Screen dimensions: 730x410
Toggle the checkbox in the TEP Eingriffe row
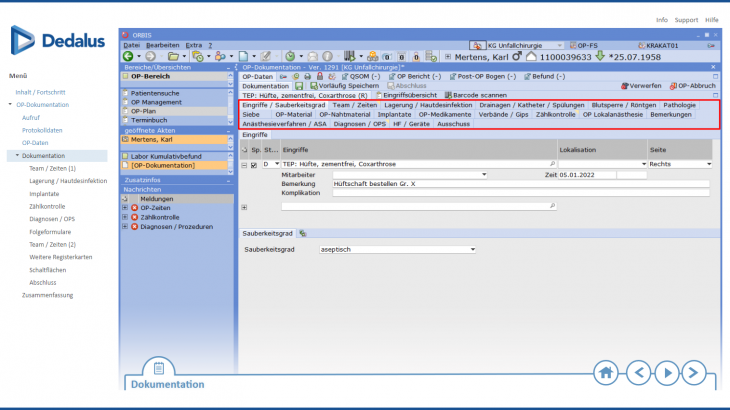(254, 164)
